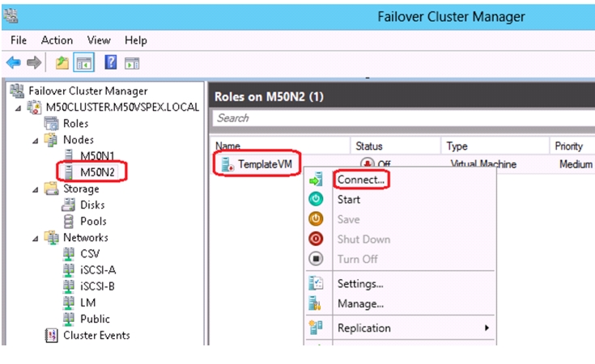595x364 pixels.
Task: Select the iSCSI-B network
Action: click(x=97, y=286)
